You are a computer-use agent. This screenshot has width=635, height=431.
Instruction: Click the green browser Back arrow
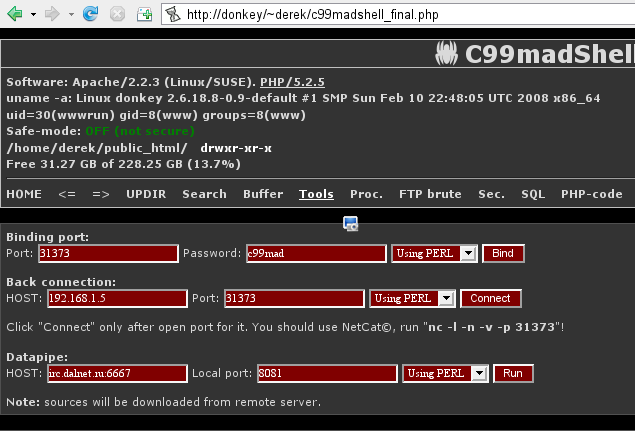pos(15,14)
